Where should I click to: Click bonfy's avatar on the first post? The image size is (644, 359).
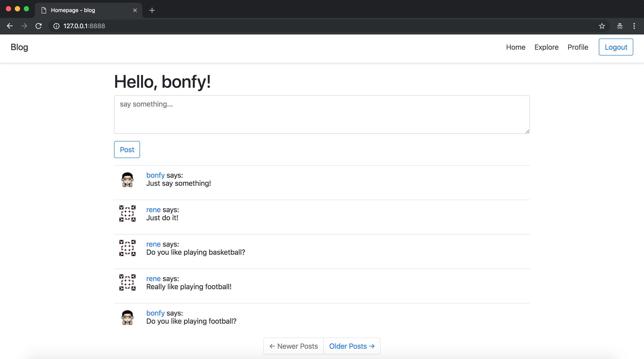127,179
